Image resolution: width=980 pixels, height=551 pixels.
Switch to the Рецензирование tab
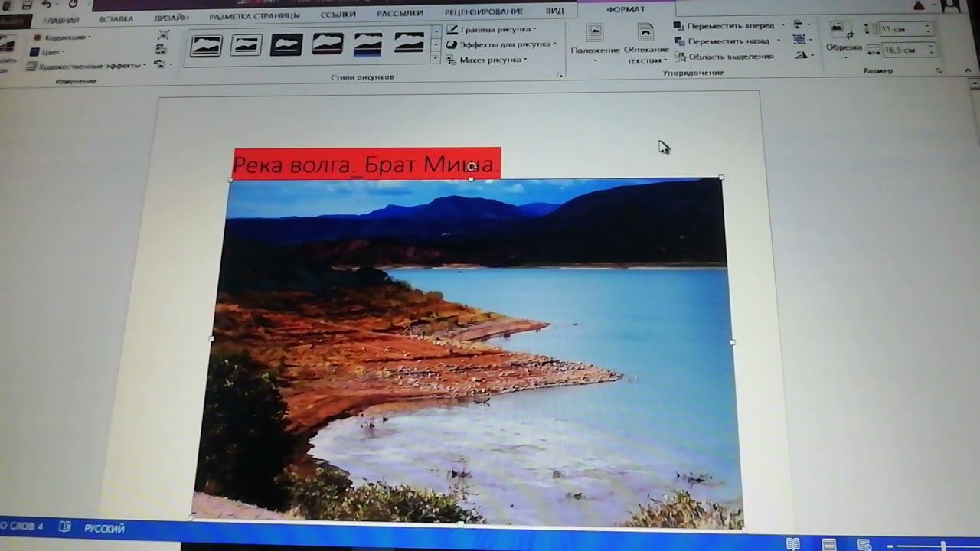(482, 12)
